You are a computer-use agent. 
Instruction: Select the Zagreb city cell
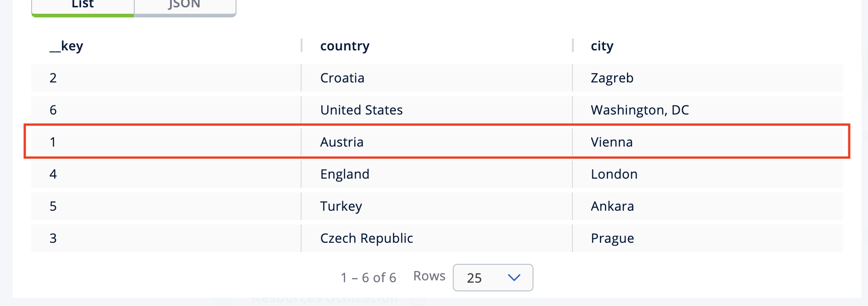click(x=612, y=78)
